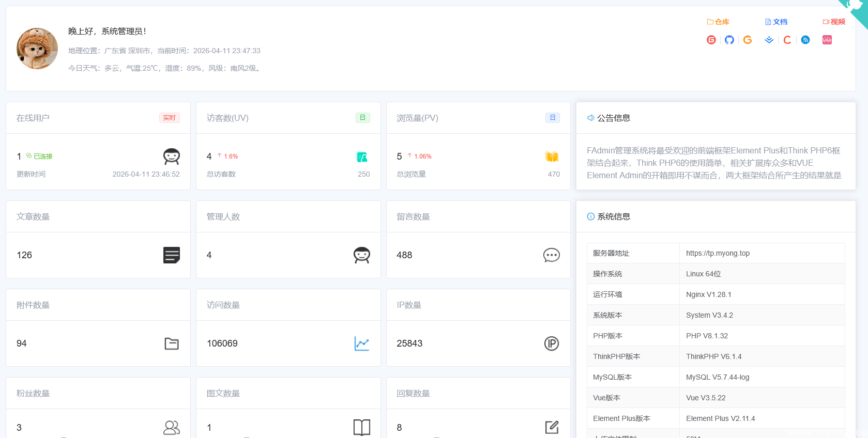Image resolution: width=868 pixels, height=438 pixels.
Task: Open the https://tp.myong.top server address
Action: (x=718, y=253)
